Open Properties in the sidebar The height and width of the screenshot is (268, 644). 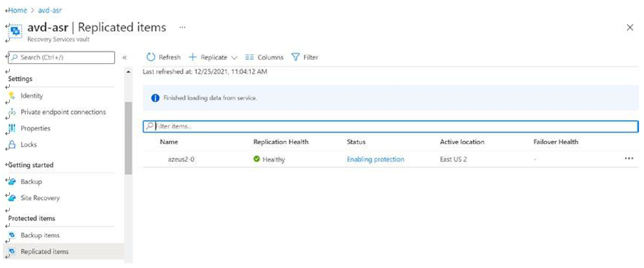pos(36,128)
